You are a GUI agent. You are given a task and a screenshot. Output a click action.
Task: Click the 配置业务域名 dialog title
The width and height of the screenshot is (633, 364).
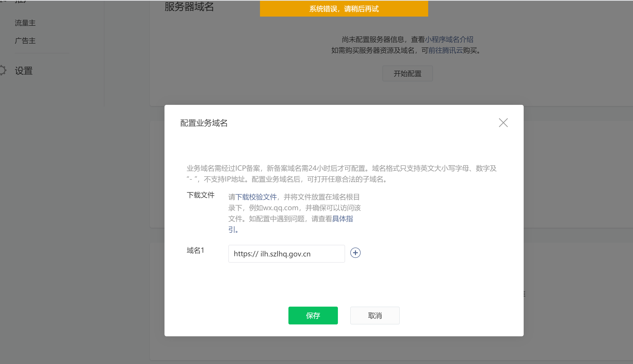pyautogui.click(x=204, y=123)
